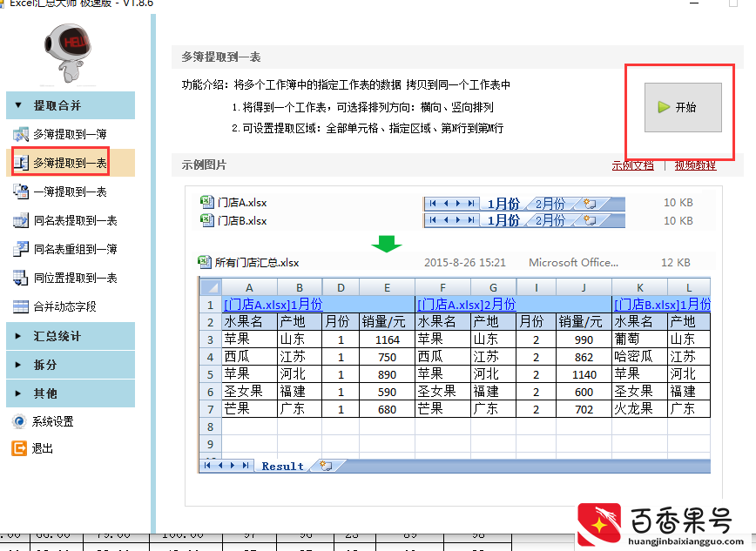Viewport: 756px width, 551px height.
Task: Click the 同名表提取到一表 icon
Action: point(21,220)
